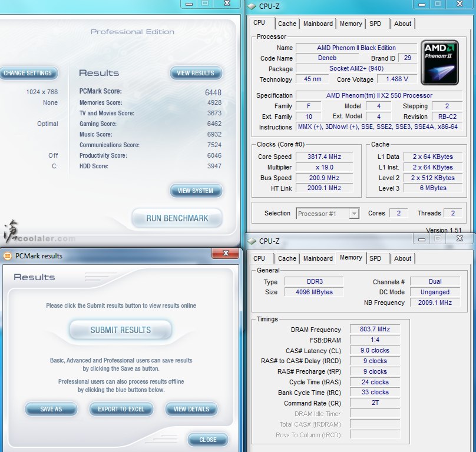Click the Name field AMD Phenom II Black Edition
Viewport: 476px width, 452px height.
356,48
